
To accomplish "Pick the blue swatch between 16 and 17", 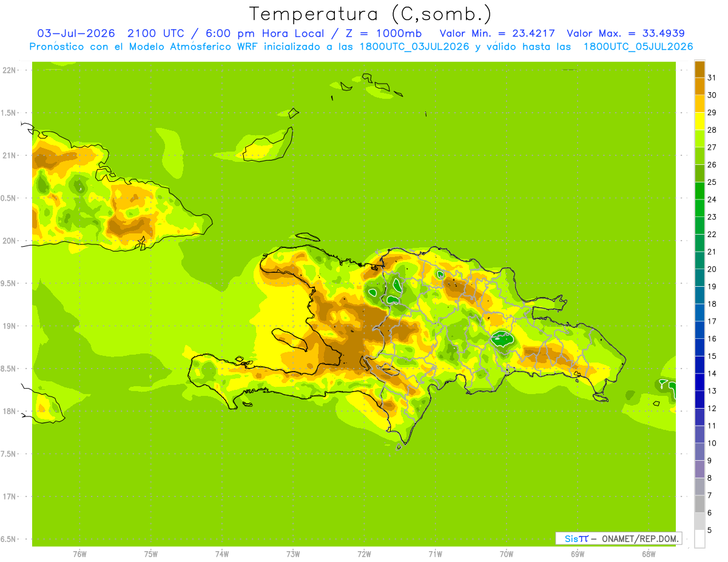I will click(699, 330).
